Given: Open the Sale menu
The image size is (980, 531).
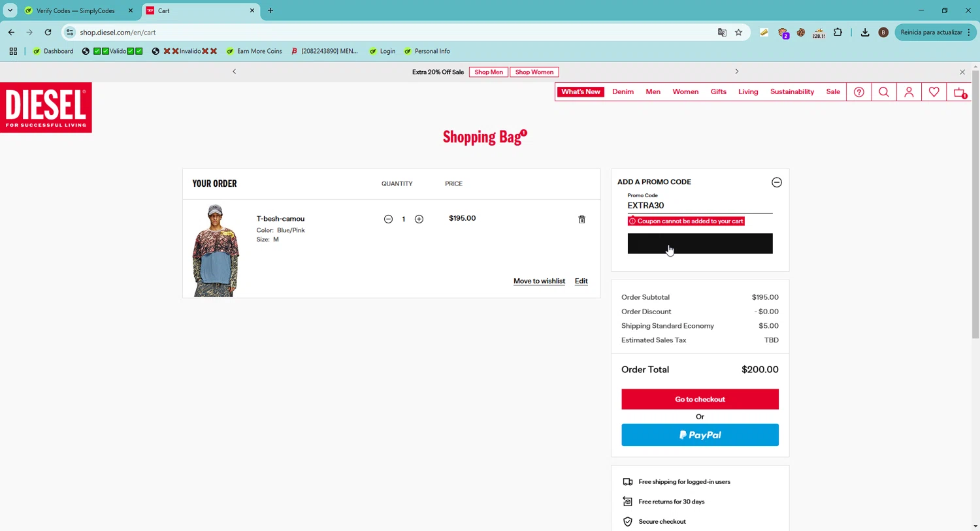Looking at the screenshot, I should pyautogui.click(x=833, y=92).
